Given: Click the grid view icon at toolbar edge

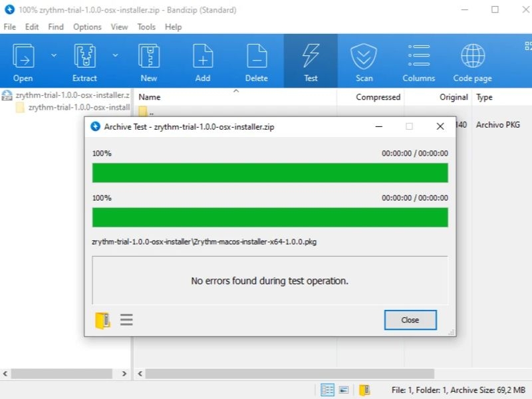Looking at the screenshot, I should tap(528, 46).
